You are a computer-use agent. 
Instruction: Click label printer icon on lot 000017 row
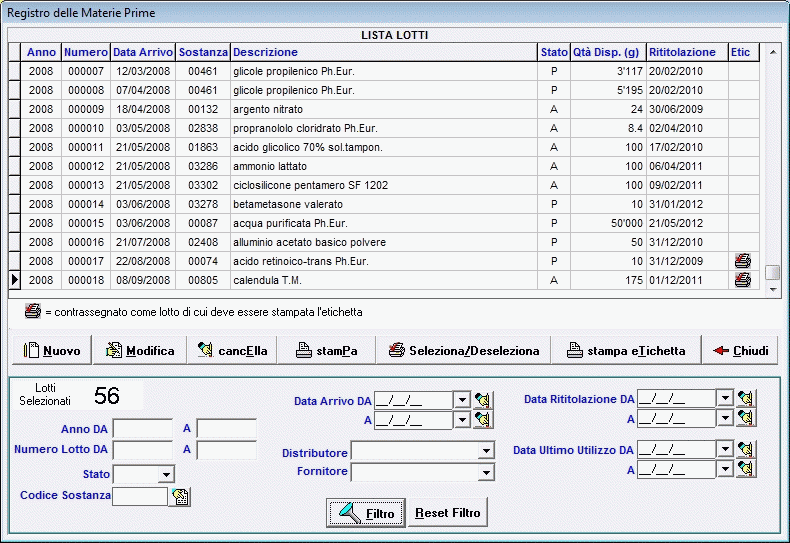(x=743, y=261)
